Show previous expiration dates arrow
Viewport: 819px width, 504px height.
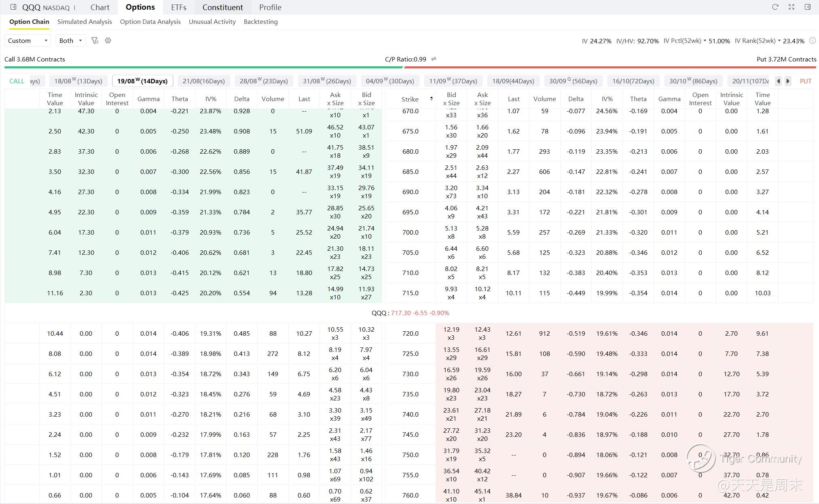point(778,81)
